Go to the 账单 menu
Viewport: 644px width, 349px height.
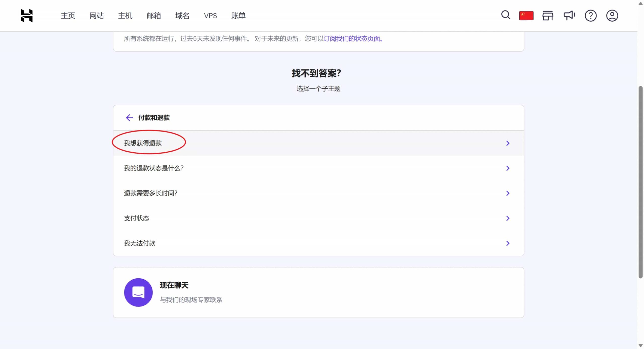click(238, 16)
